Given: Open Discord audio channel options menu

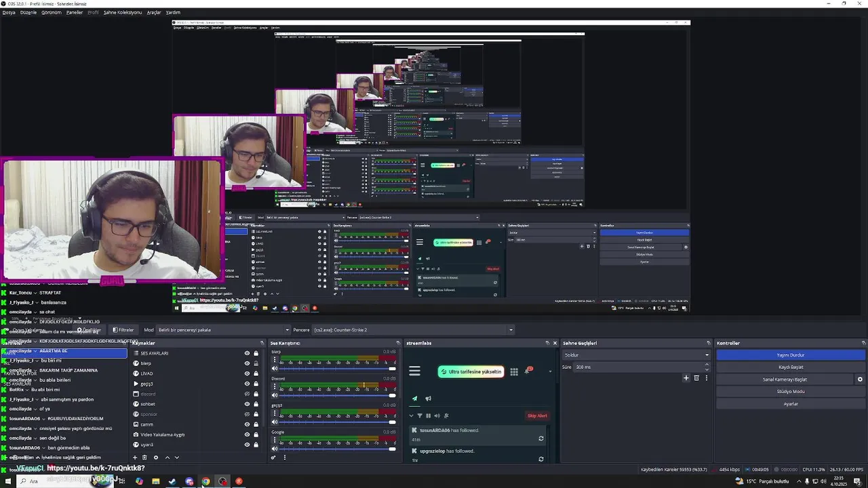Looking at the screenshot, I should pyautogui.click(x=275, y=386).
